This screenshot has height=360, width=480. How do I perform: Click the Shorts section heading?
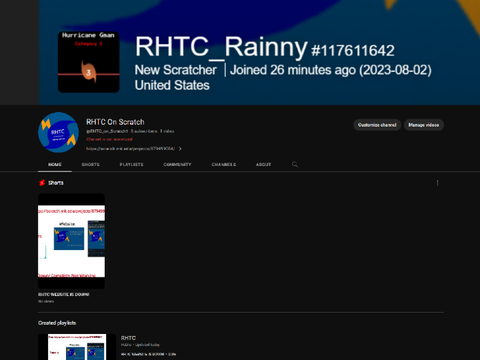click(56, 183)
